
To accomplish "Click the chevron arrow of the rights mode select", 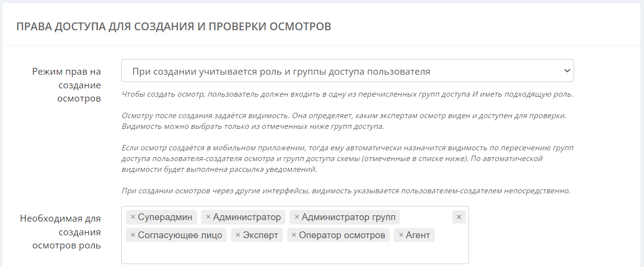I will [567, 71].
